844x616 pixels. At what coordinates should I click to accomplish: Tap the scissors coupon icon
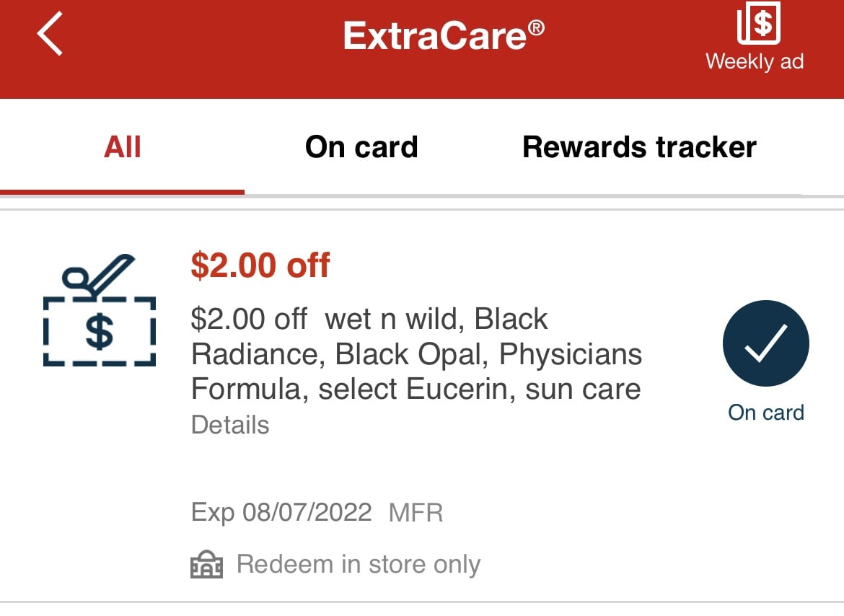click(100, 310)
